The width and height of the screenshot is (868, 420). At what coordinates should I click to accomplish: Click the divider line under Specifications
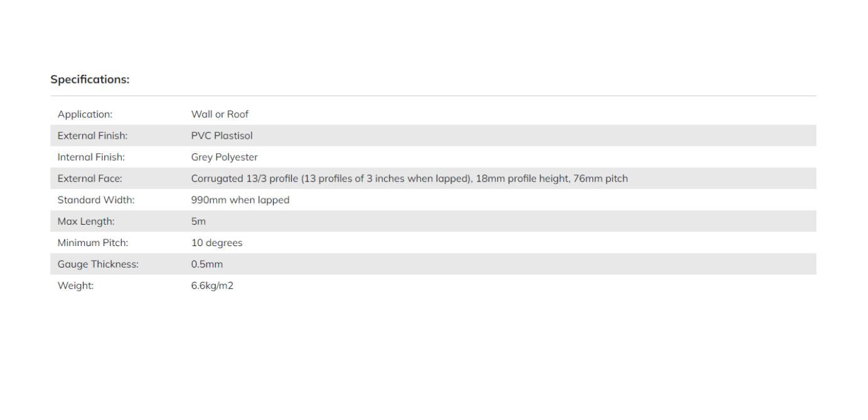click(x=433, y=96)
